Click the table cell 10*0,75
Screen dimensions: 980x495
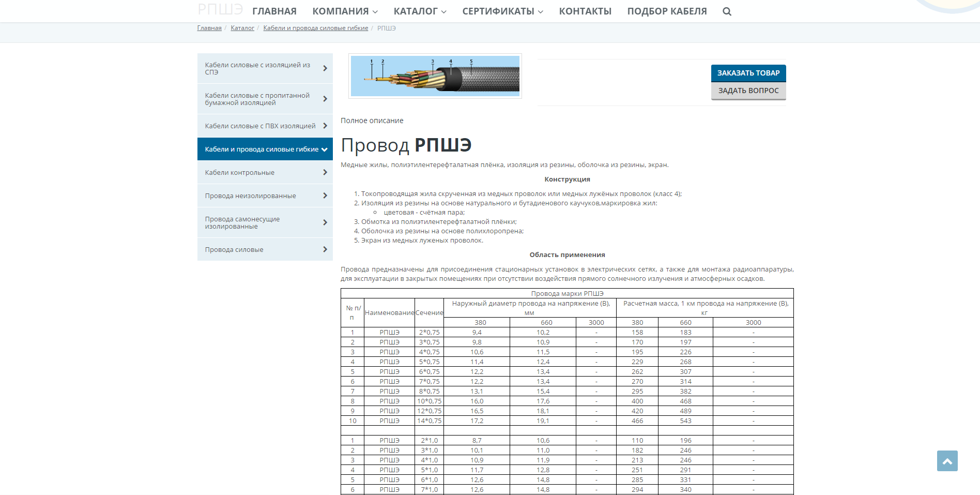pyautogui.click(x=429, y=401)
